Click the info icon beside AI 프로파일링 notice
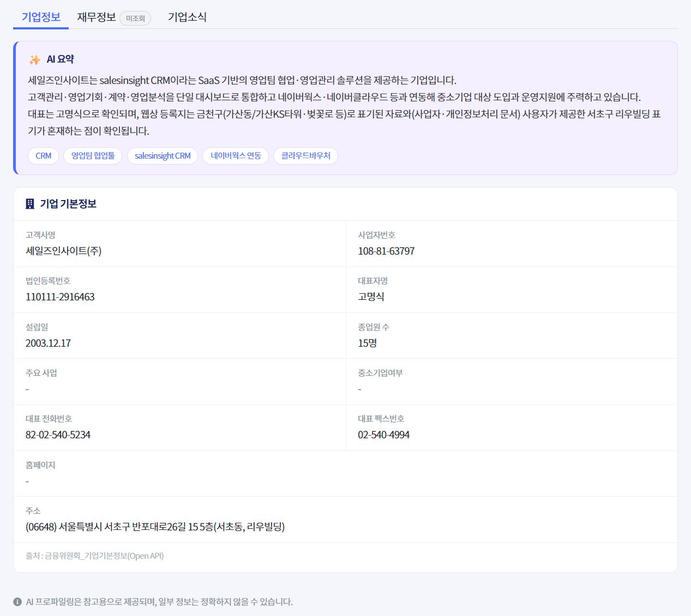 pos(17,602)
